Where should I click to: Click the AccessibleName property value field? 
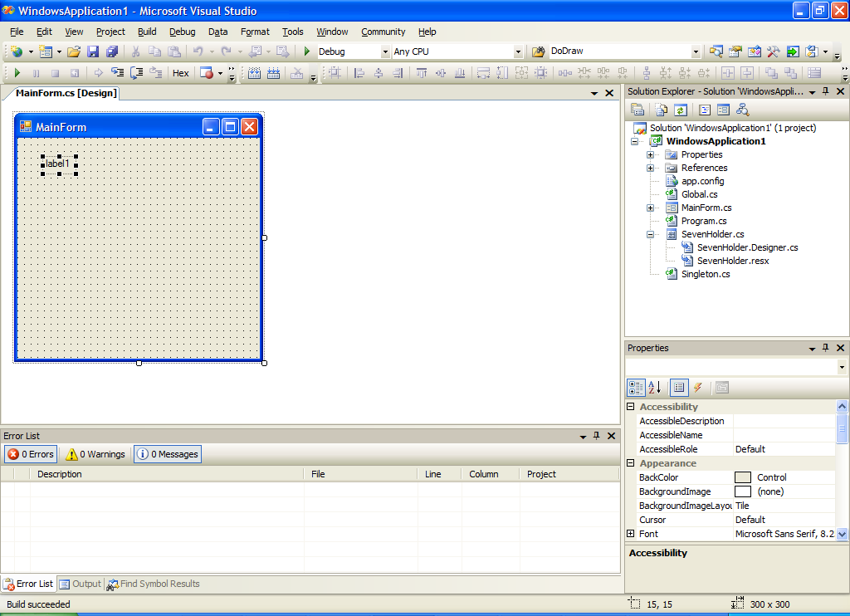[784, 435]
